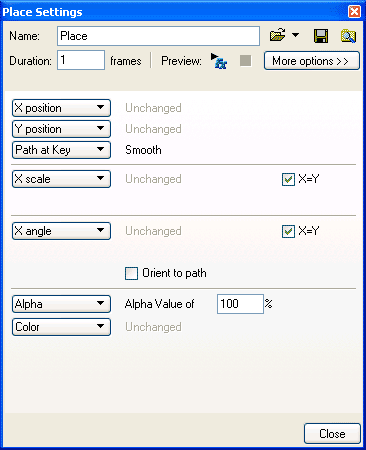Click the Close button

[x=332, y=433]
